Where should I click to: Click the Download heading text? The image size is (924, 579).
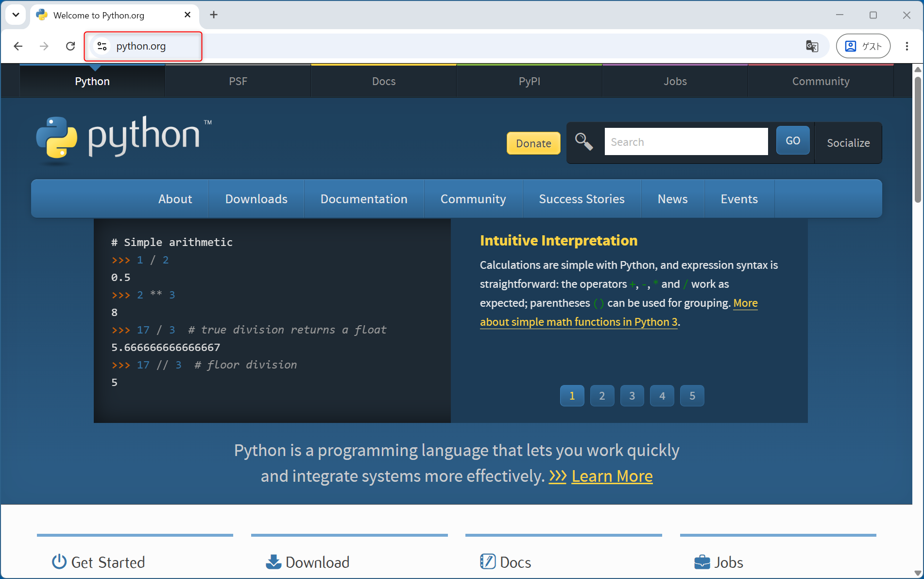coord(317,562)
